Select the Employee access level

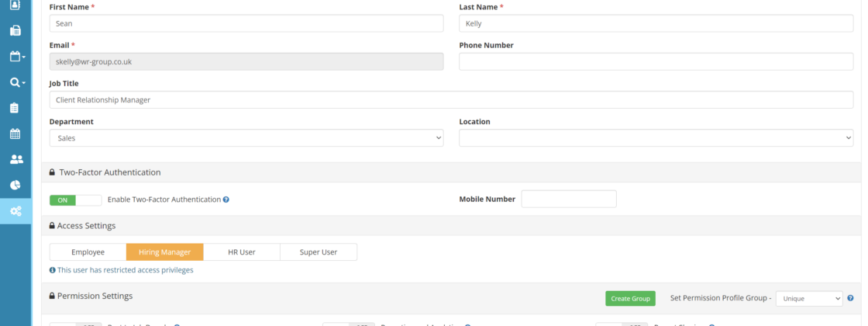pos(88,252)
